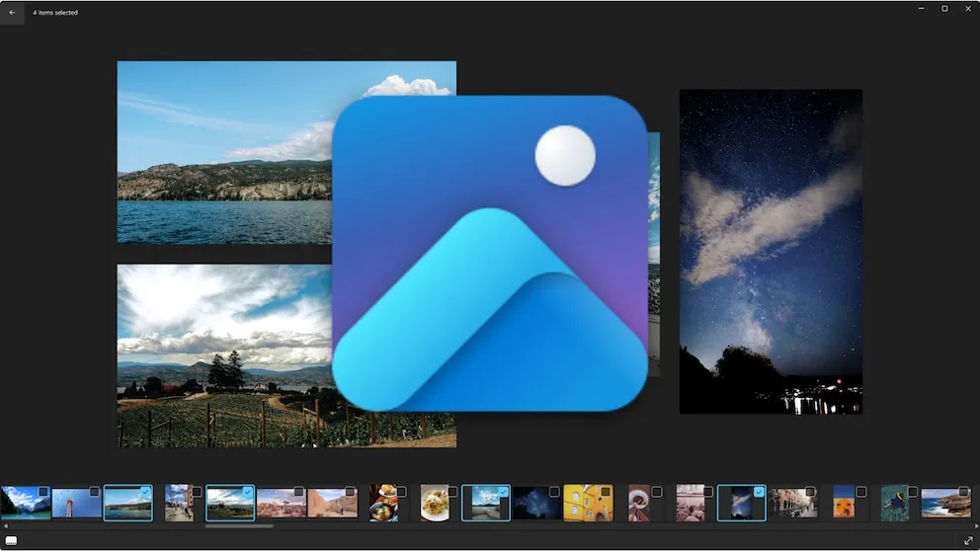Maximize the Photos window
Image resolution: width=980 pixels, height=551 pixels.
pos(945,9)
